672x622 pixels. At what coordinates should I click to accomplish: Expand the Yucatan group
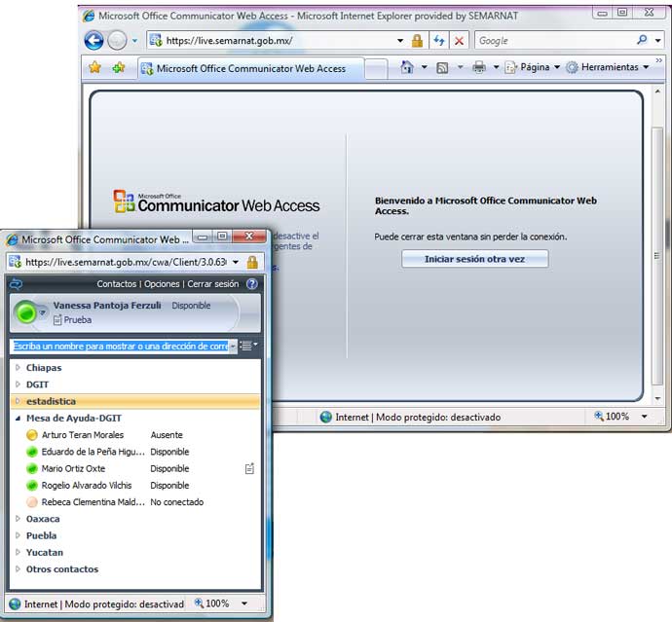click(x=18, y=552)
